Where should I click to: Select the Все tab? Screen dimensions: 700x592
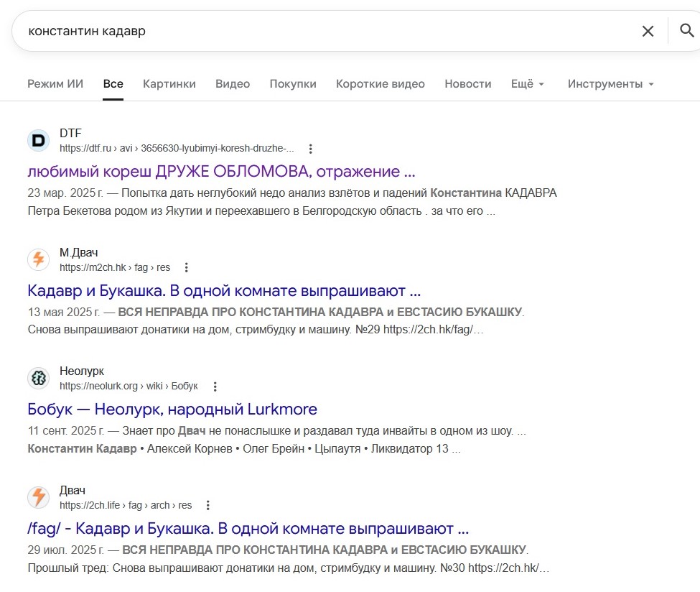pyautogui.click(x=113, y=84)
